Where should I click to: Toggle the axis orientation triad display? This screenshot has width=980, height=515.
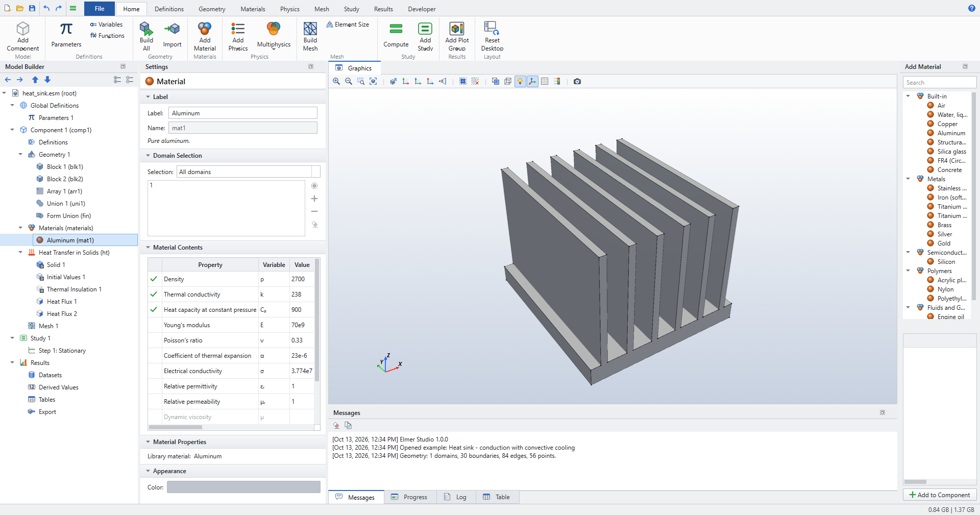pyautogui.click(x=532, y=81)
